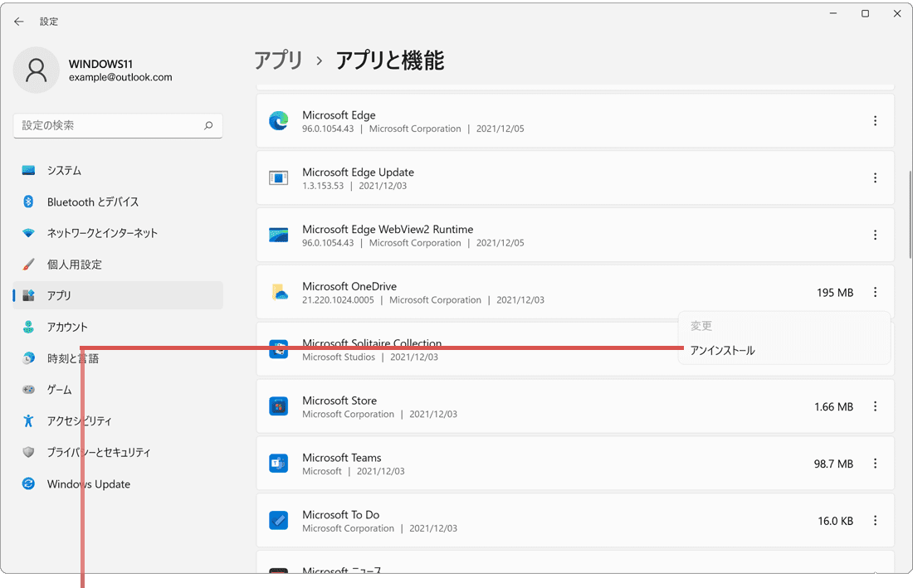Maximize the Settings window
The height and width of the screenshot is (588, 913).
(865, 13)
